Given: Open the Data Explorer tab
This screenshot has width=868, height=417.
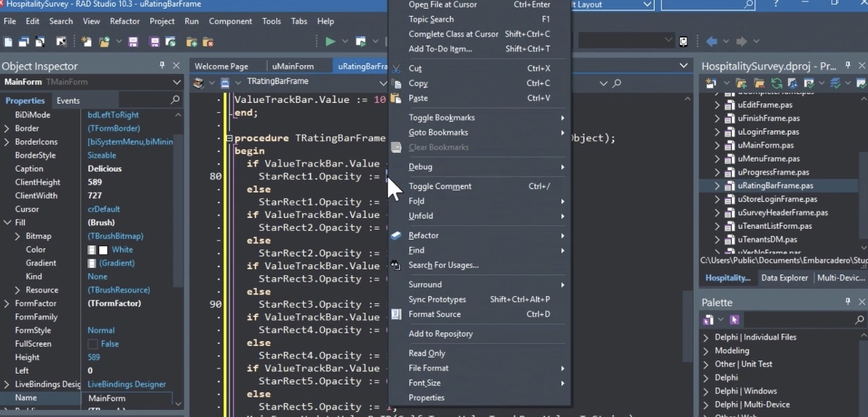Looking at the screenshot, I should tap(785, 278).
